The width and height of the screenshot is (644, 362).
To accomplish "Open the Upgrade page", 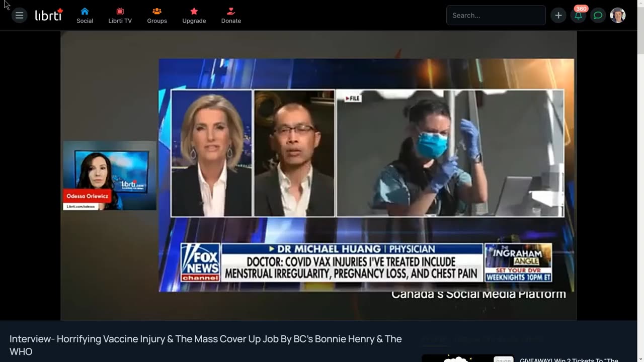I will 194,16.
